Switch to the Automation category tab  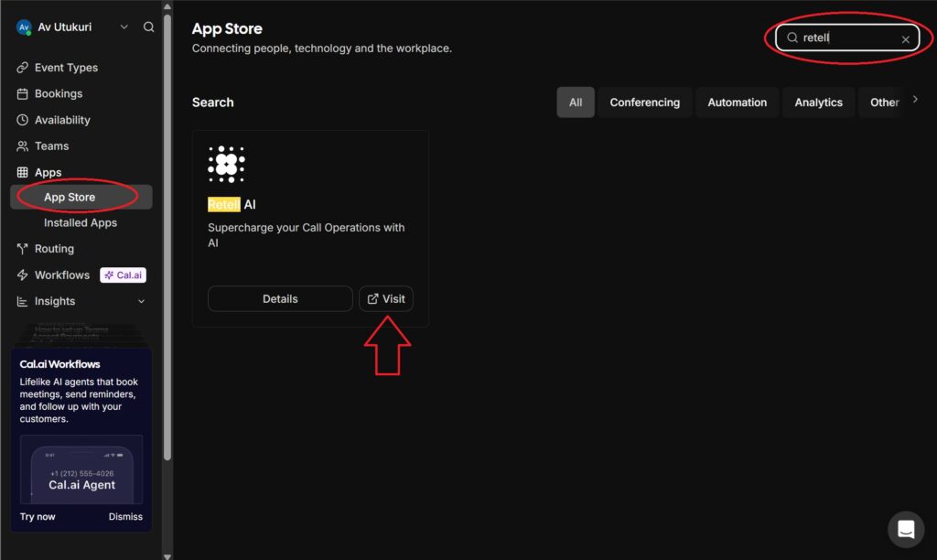tap(737, 102)
